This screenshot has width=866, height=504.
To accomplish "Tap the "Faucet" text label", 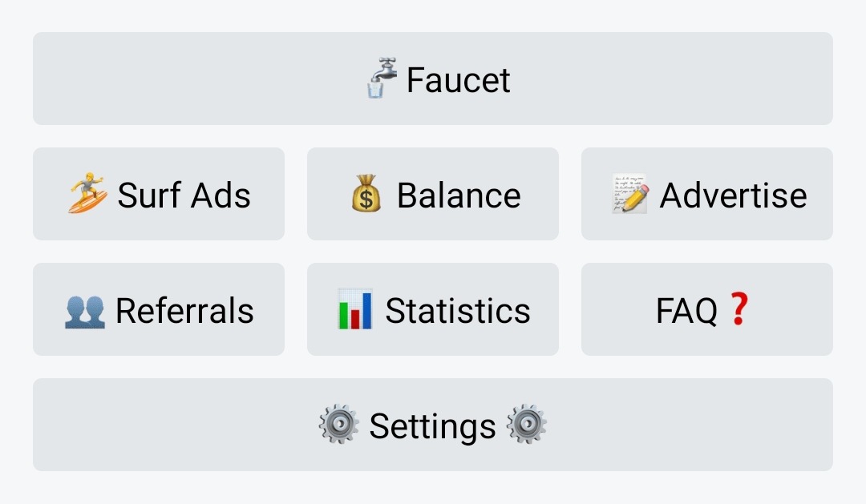I will 458,79.
